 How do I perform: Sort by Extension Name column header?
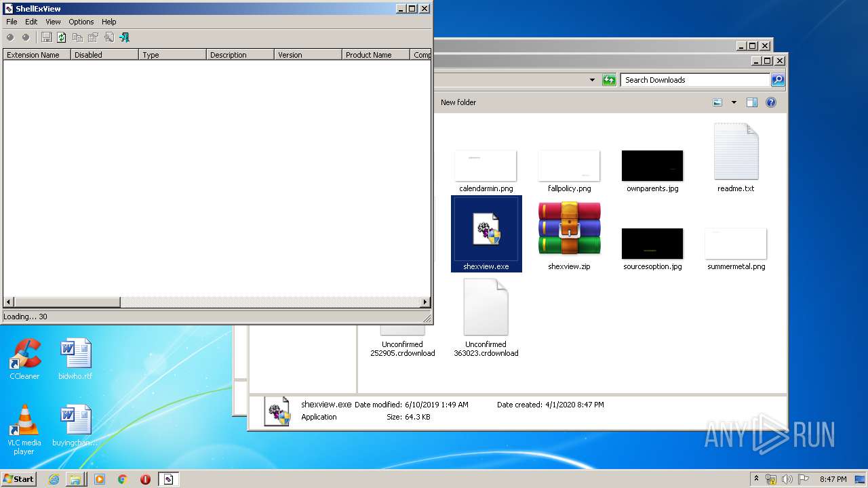click(37, 55)
